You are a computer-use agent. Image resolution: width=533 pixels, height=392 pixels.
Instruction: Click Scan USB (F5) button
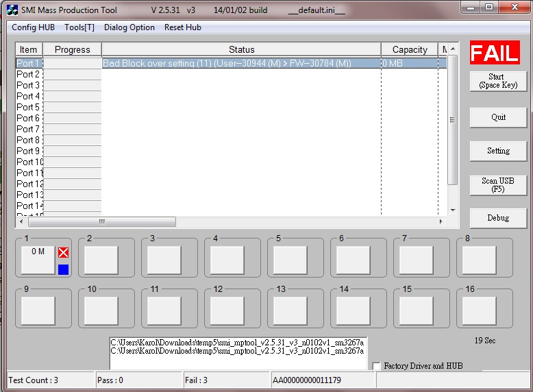point(498,185)
